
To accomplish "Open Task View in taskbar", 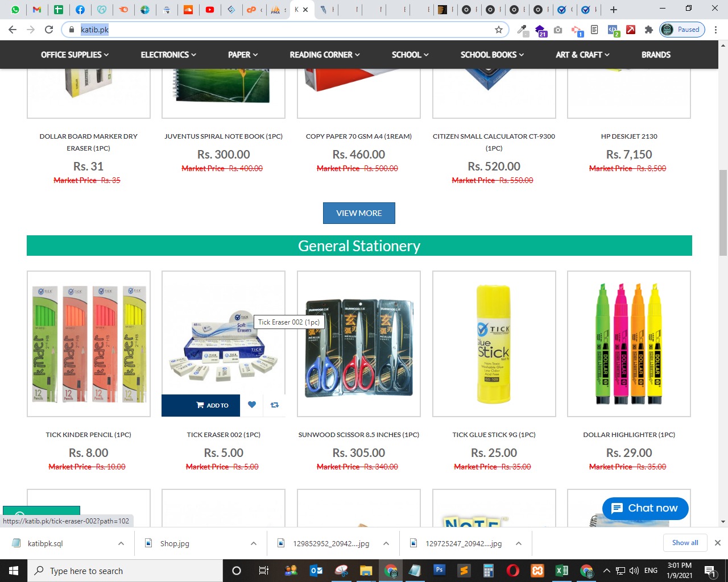I will pyautogui.click(x=263, y=571).
